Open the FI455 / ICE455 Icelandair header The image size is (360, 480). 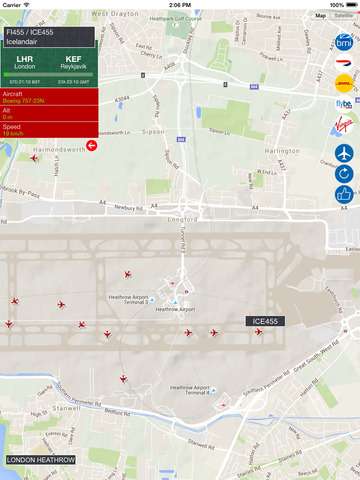click(x=49, y=37)
